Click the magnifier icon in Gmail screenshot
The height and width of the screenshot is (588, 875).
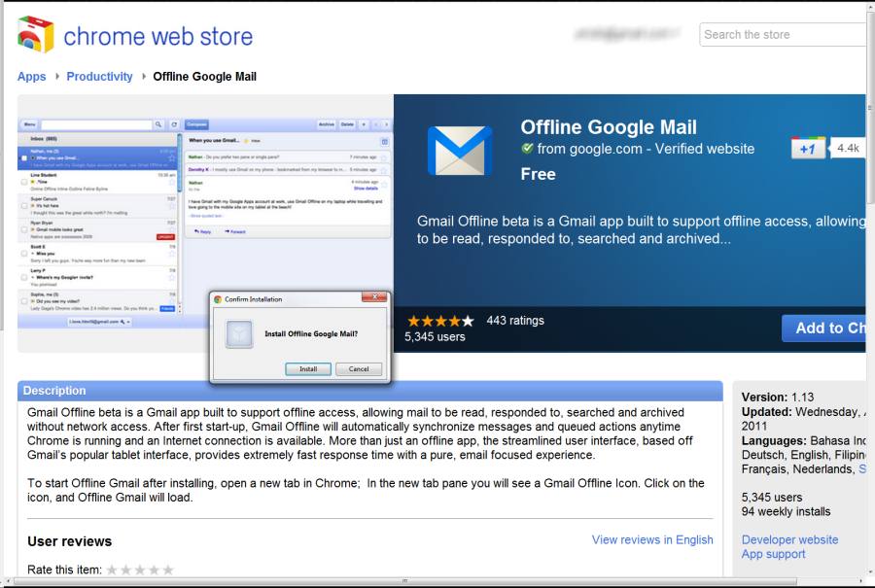pyautogui.click(x=158, y=124)
